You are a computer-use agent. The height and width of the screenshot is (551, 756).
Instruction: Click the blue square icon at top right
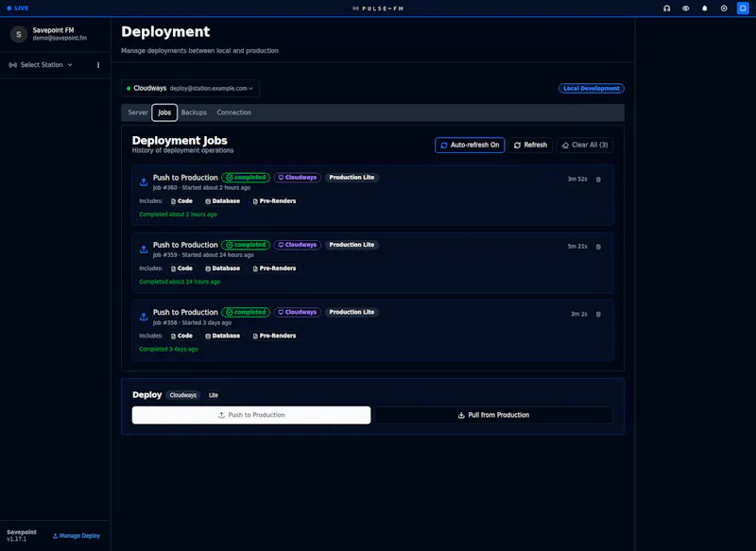[743, 9]
